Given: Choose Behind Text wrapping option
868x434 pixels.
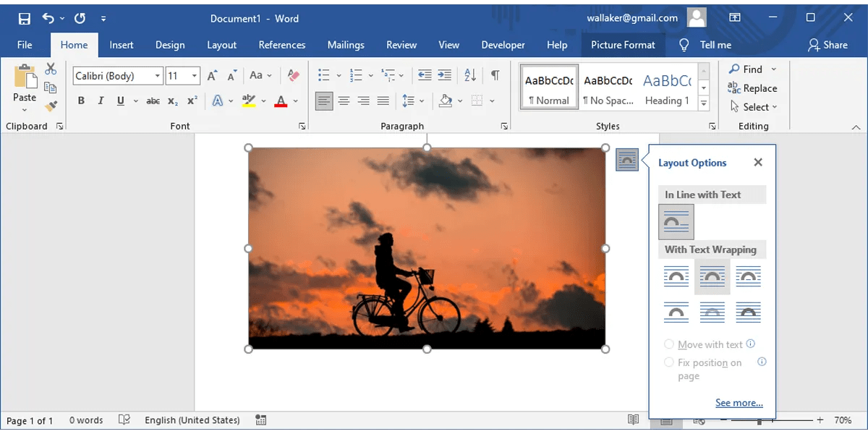Looking at the screenshot, I should pos(712,312).
